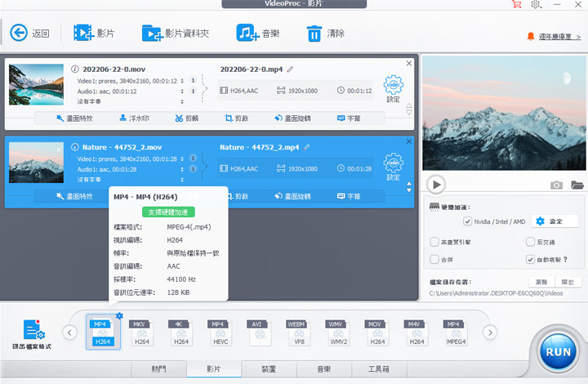Select the WMV WMV2 format preset
The width and height of the screenshot is (588, 384).
pos(338,333)
